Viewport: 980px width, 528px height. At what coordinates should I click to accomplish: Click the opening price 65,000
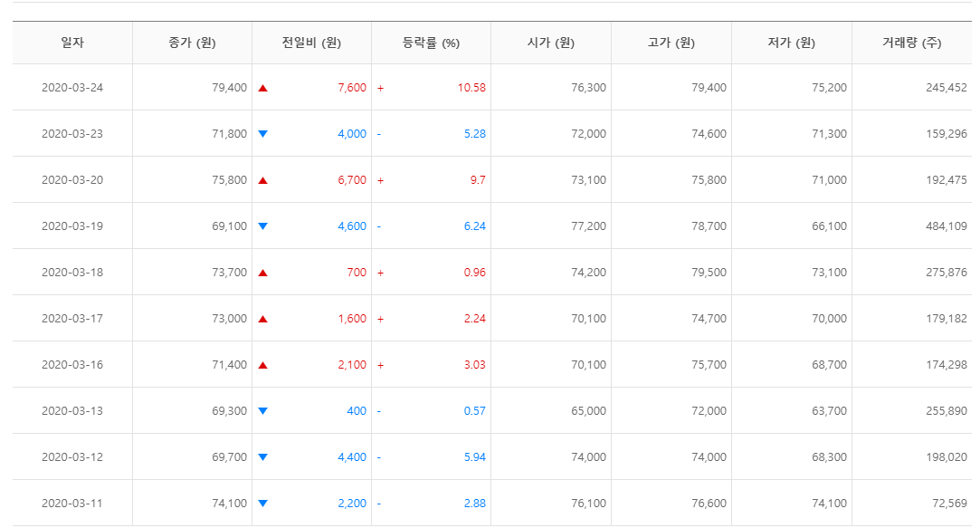click(589, 411)
